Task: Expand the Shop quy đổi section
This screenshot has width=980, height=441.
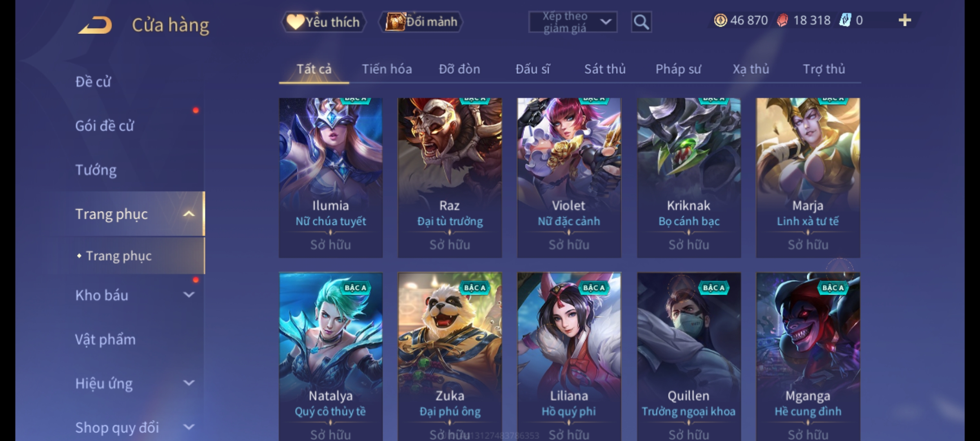Action: [x=189, y=427]
